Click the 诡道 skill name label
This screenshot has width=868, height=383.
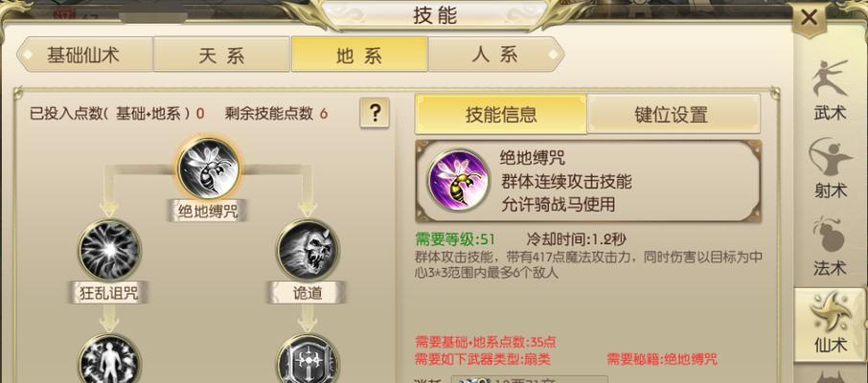(x=308, y=293)
